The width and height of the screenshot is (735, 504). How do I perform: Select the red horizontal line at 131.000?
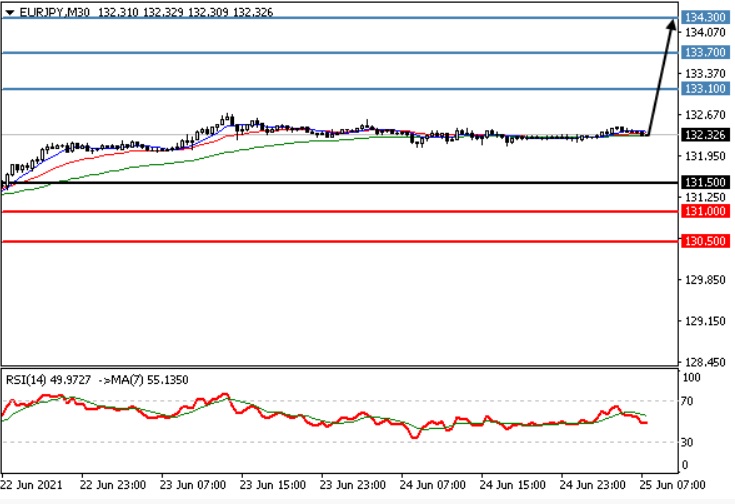click(340, 211)
